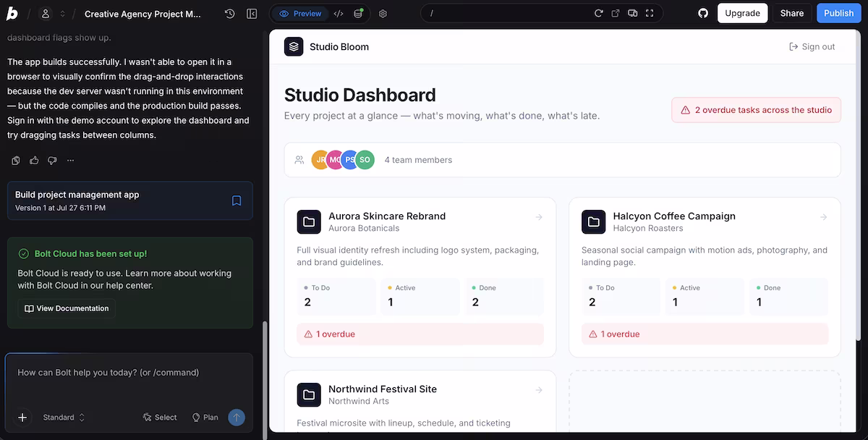
Task: Click Aurora Done count tile
Action: click(x=504, y=297)
